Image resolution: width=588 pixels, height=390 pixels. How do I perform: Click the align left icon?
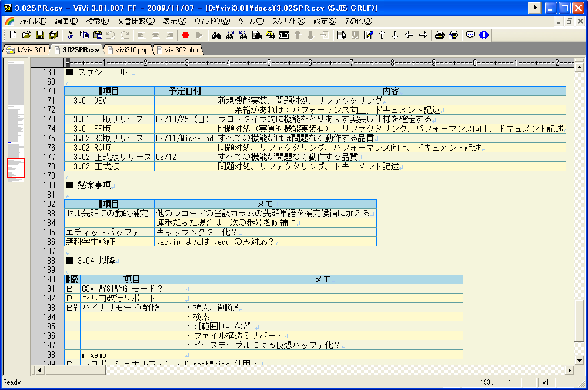[141, 35]
